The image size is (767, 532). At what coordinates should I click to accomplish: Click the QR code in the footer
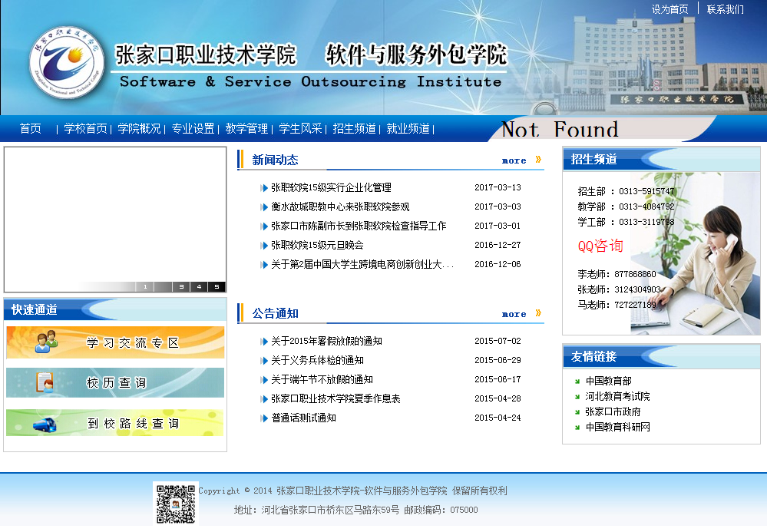click(x=175, y=504)
